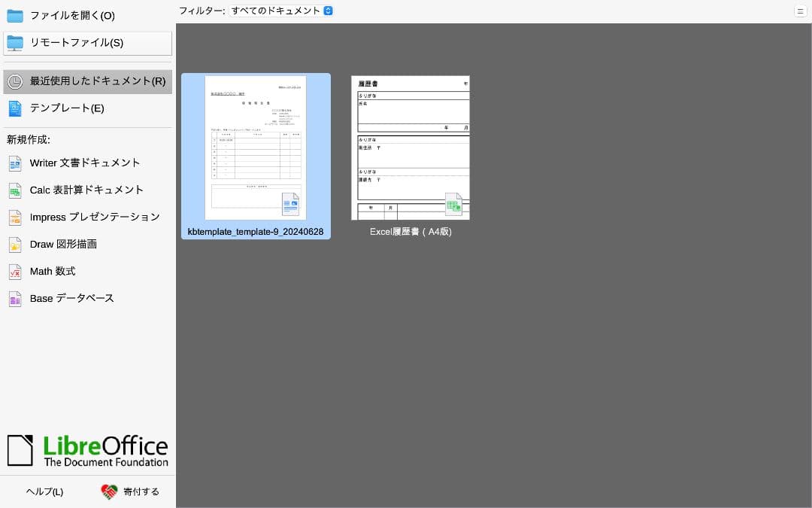The width and height of the screenshot is (812, 508).
Task: Click the open file folder icon
Action: [x=15, y=16]
